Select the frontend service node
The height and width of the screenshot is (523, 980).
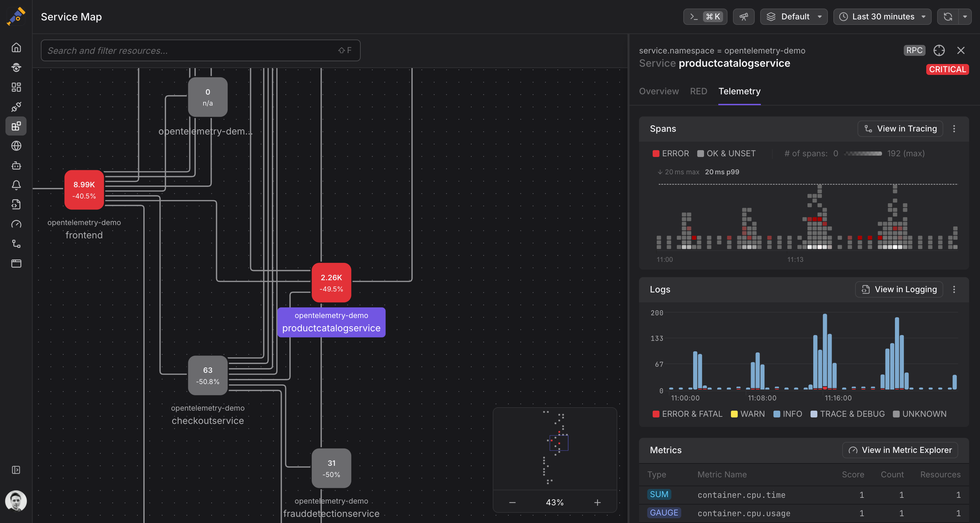coord(84,190)
